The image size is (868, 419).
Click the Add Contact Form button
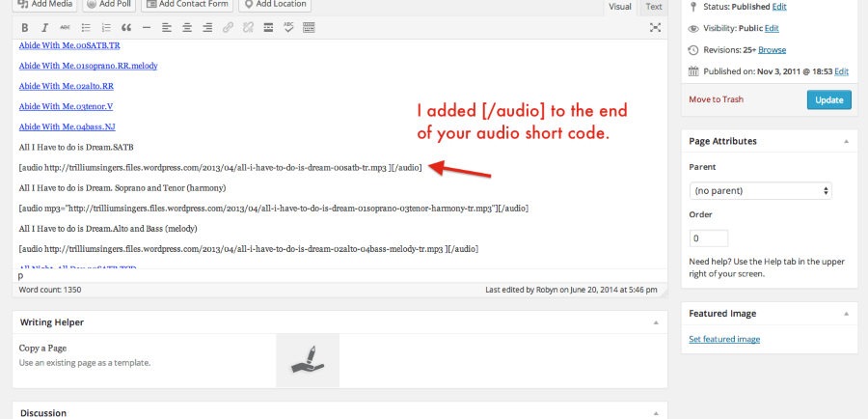click(x=187, y=5)
